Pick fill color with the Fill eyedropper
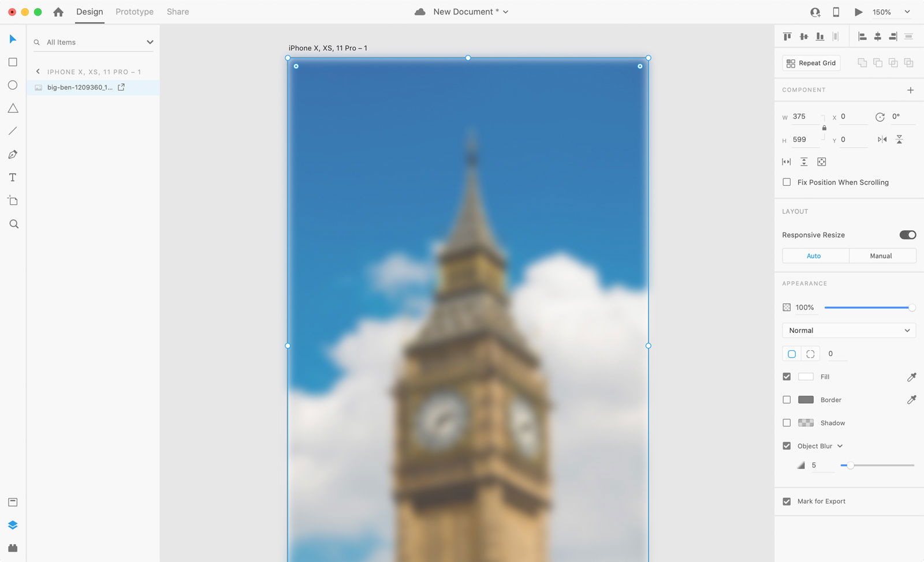Screen dimensions: 924x562 tap(912, 377)
